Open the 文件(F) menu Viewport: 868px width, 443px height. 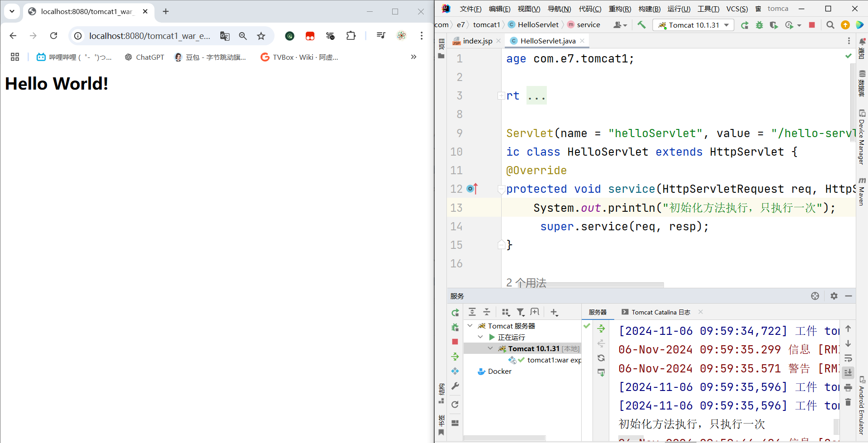pyautogui.click(x=470, y=9)
